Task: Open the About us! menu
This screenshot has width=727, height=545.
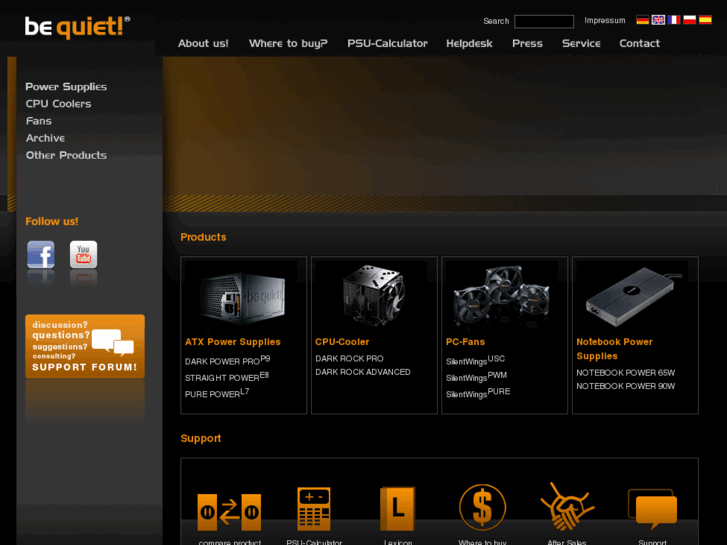Action: pos(203,44)
